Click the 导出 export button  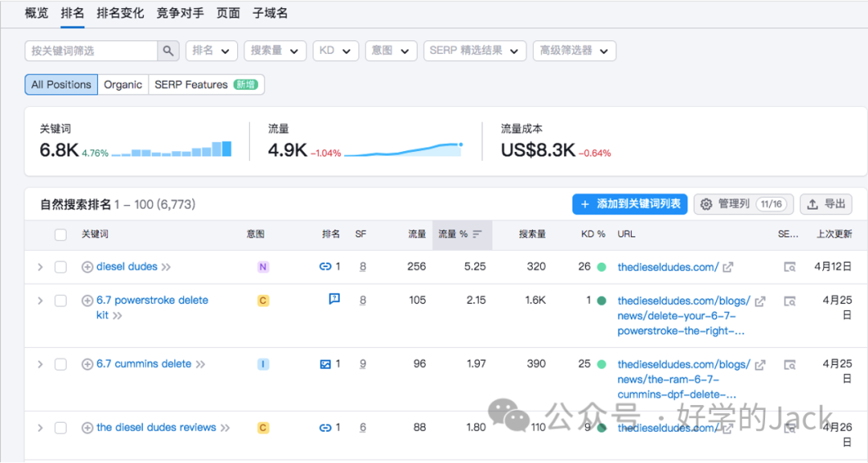tap(826, 204)
